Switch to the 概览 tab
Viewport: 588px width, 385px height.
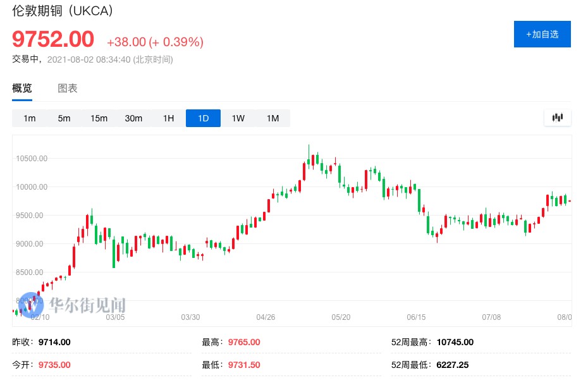tap(22, 89)
